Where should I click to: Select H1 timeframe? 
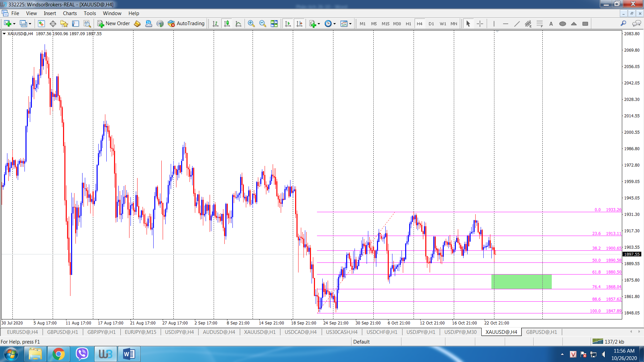click(x=408, y=23)
